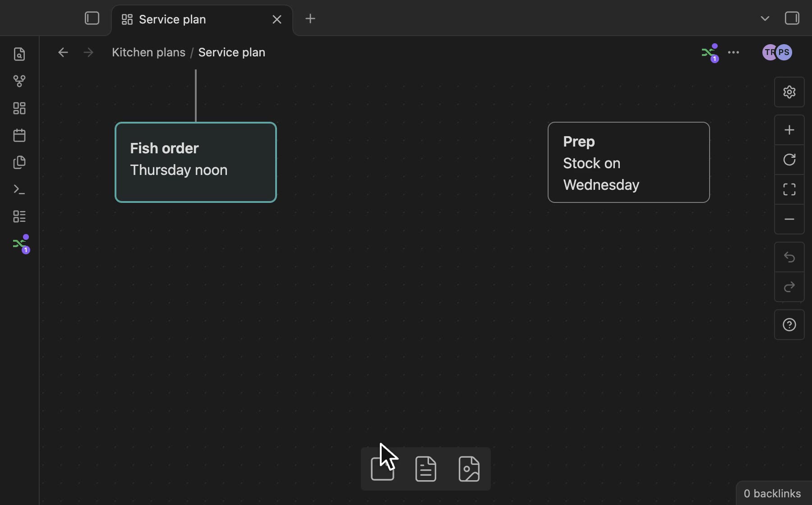Select the Fish order card
This screenshot has height=505, width=812.
tap(196, 162)
